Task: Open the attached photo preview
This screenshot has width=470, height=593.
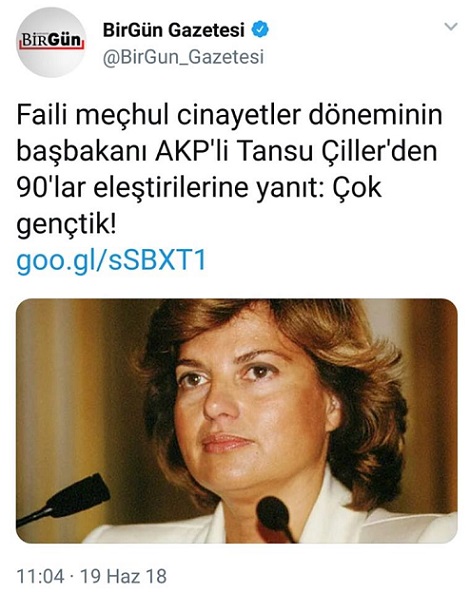Action: [x=237, y=421]
